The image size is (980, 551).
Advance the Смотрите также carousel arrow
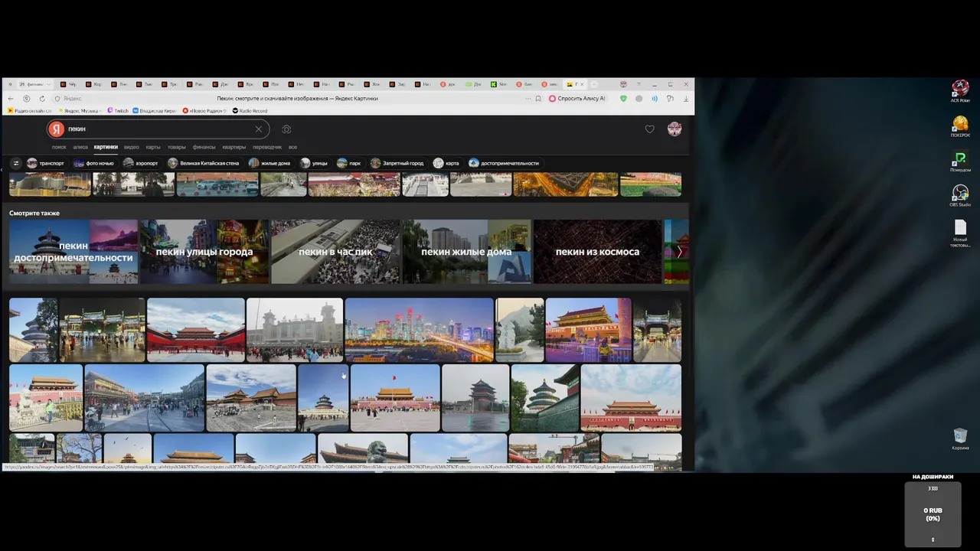pos(679,252)
